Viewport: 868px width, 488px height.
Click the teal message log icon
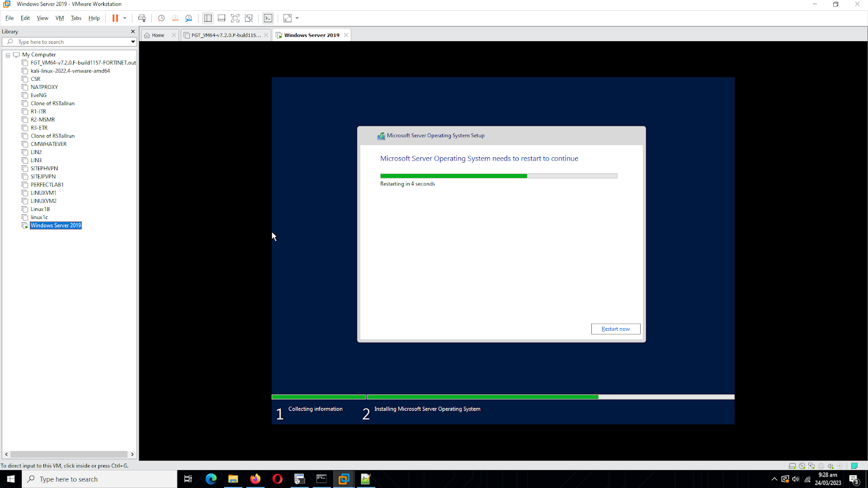coord(854,466)
